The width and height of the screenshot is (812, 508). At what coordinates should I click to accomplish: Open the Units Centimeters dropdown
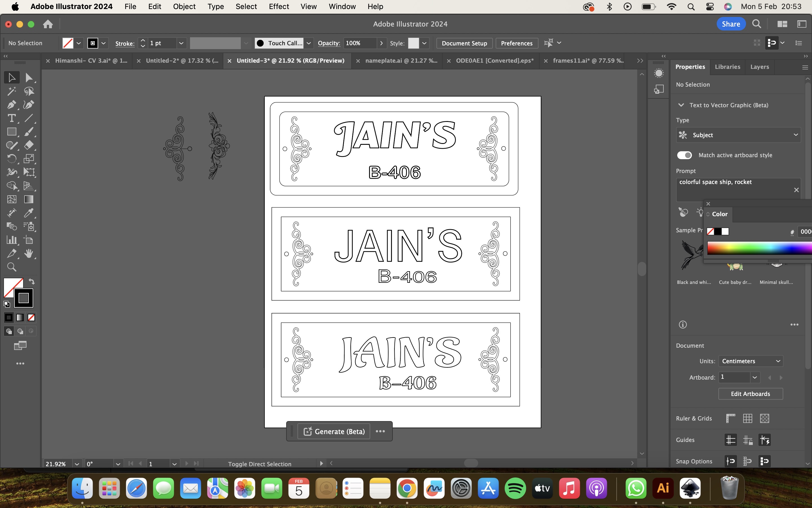tap(751, 361)
